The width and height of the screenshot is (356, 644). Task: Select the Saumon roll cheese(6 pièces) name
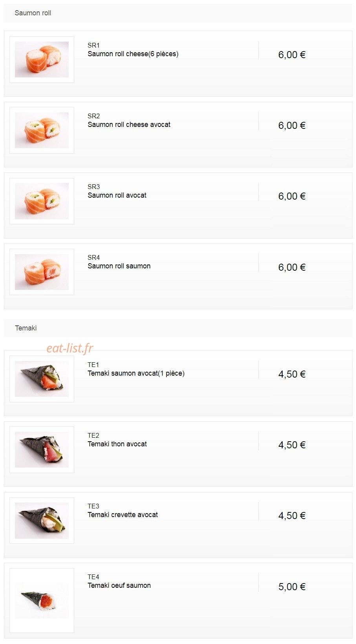coord(133,54)
